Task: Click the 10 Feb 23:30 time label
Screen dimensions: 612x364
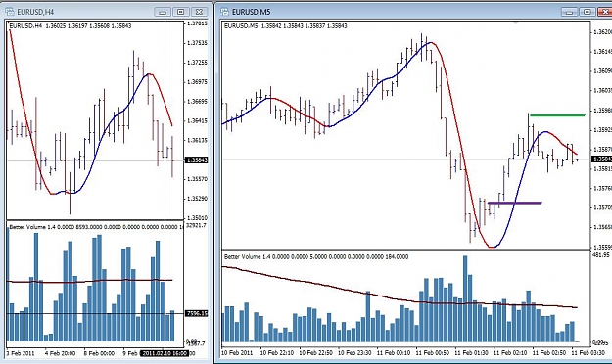Action: tap(354, 353)
